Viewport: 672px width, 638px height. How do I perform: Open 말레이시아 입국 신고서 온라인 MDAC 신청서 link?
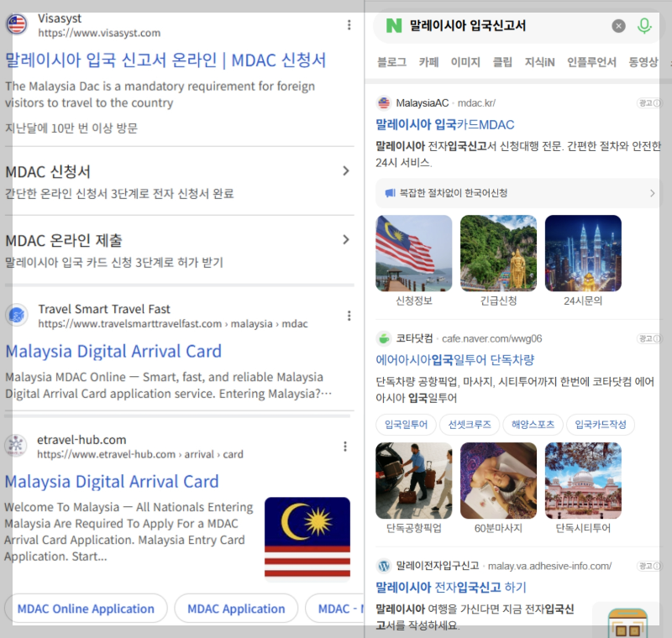coord(165,60)
